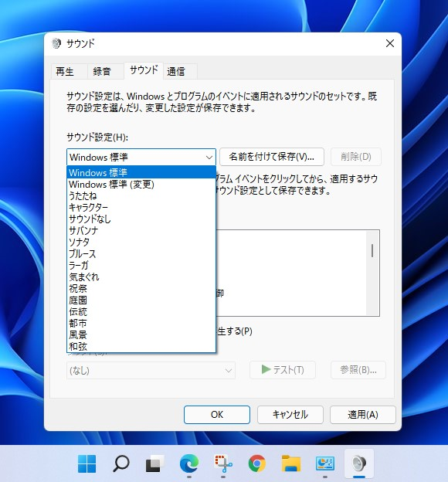Image resolution: width=448 pixels, height=482 pixels.
Task: Open Task View from taskbar
Action: [x=154, y=463]
